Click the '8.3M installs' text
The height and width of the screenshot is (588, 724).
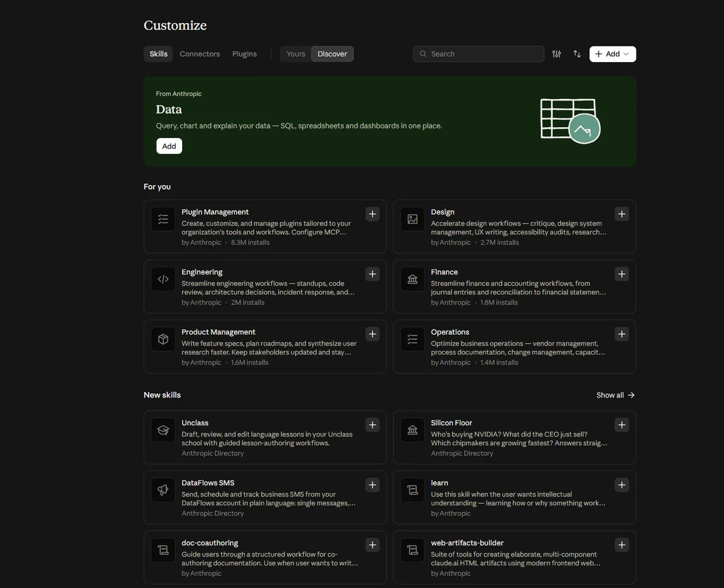(250, 242)
